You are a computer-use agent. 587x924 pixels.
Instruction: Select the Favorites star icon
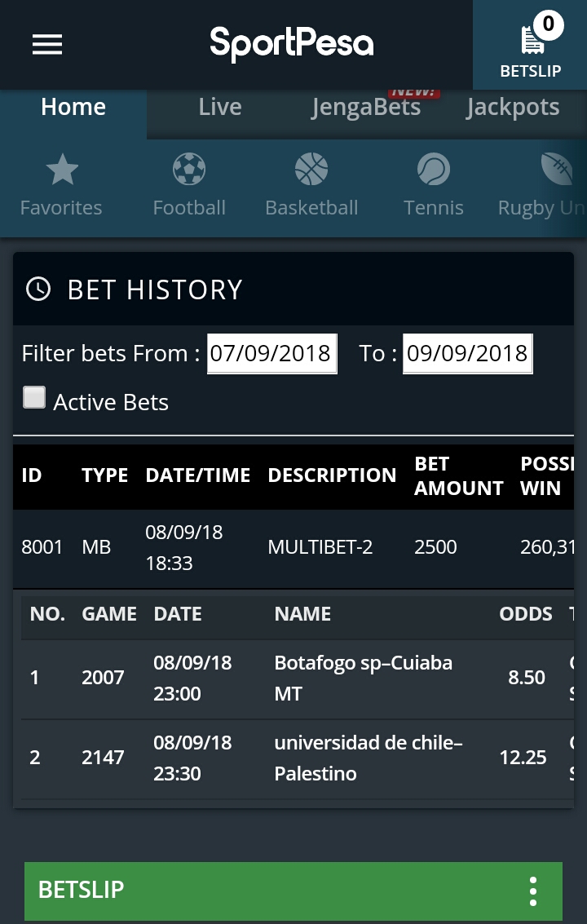62,170
